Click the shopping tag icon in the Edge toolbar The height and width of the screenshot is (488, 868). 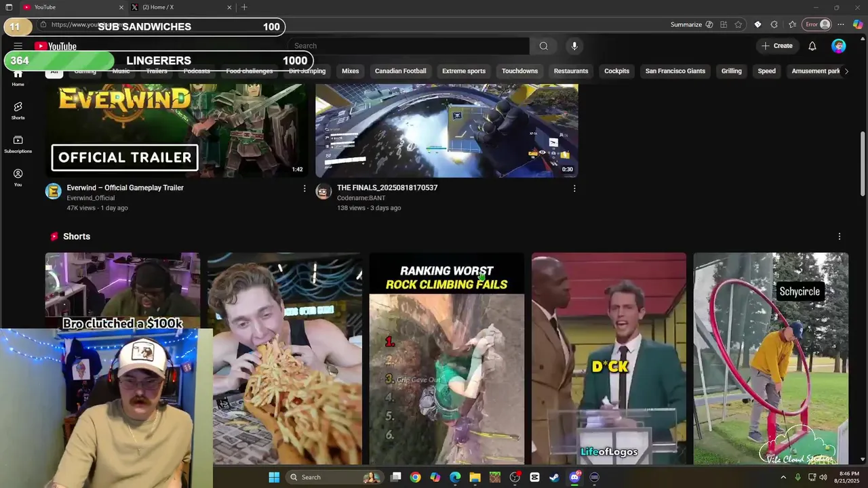click(x=757, y=24)
